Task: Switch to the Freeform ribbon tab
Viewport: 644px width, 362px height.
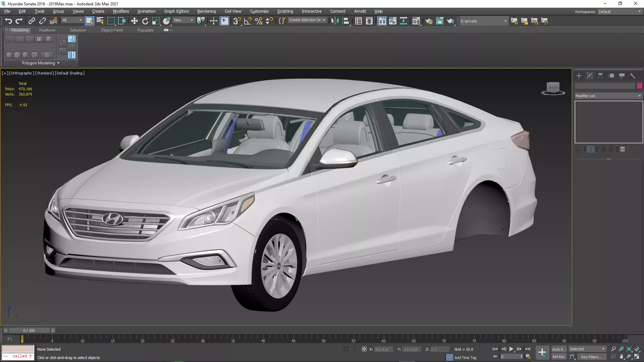Action: point(47,30)
